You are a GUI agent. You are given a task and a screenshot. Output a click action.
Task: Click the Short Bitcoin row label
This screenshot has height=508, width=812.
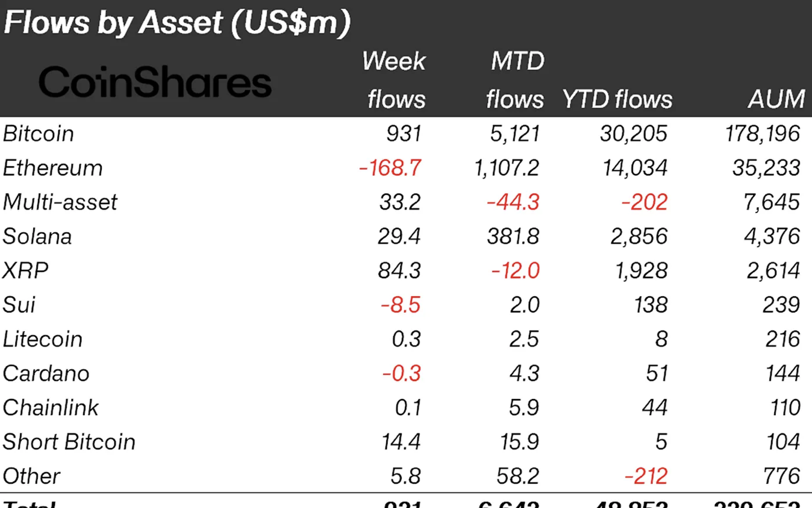tap(69, 442)
